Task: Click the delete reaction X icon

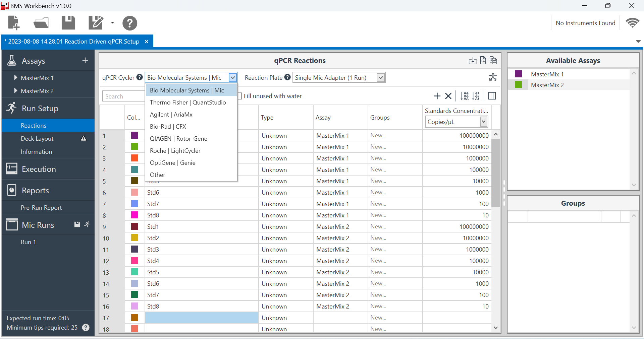Action: pos(448,96)
